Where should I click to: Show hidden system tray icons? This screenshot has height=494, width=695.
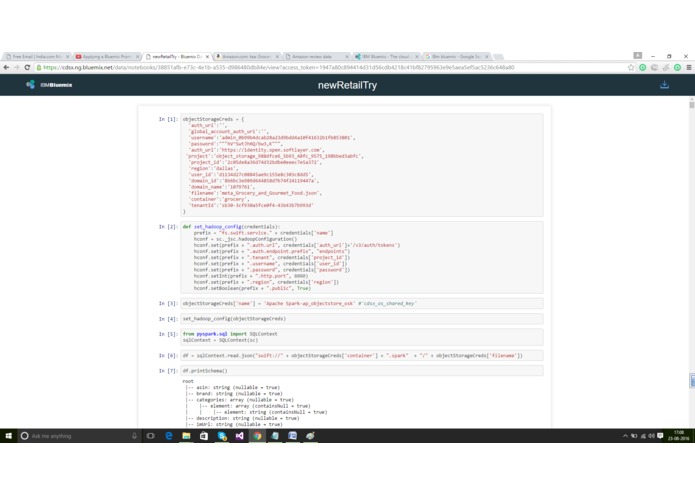[625, 436]
